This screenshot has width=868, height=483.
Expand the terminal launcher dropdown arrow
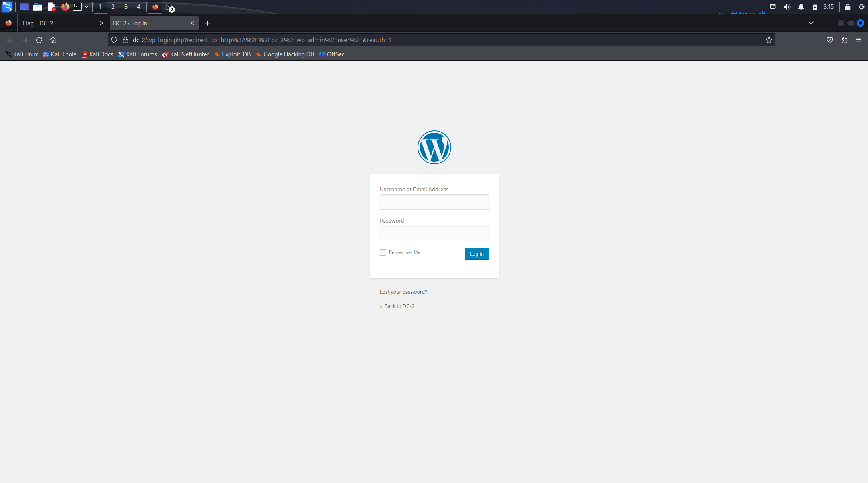[86, 7]
